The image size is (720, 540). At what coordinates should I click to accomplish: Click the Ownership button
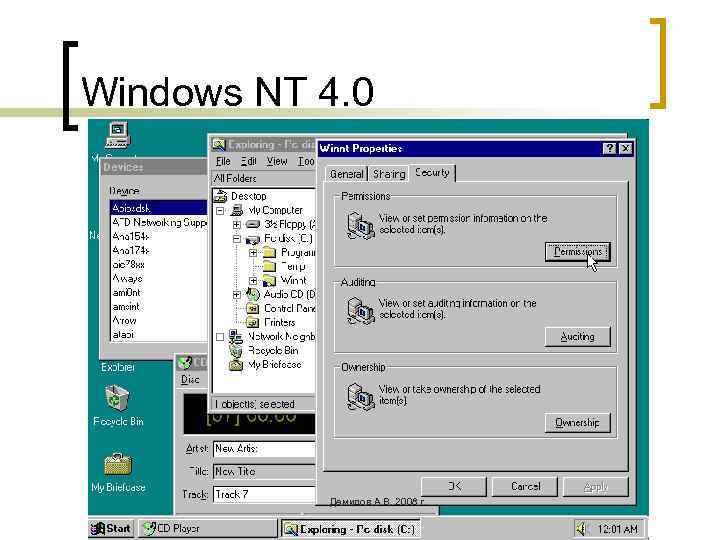(578, 422)
